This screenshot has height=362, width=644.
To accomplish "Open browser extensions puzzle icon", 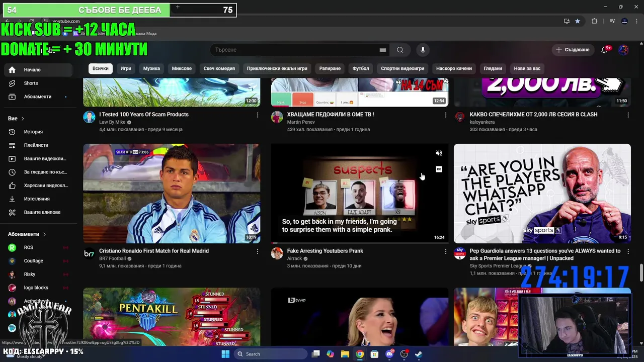I will coord(595,21).
